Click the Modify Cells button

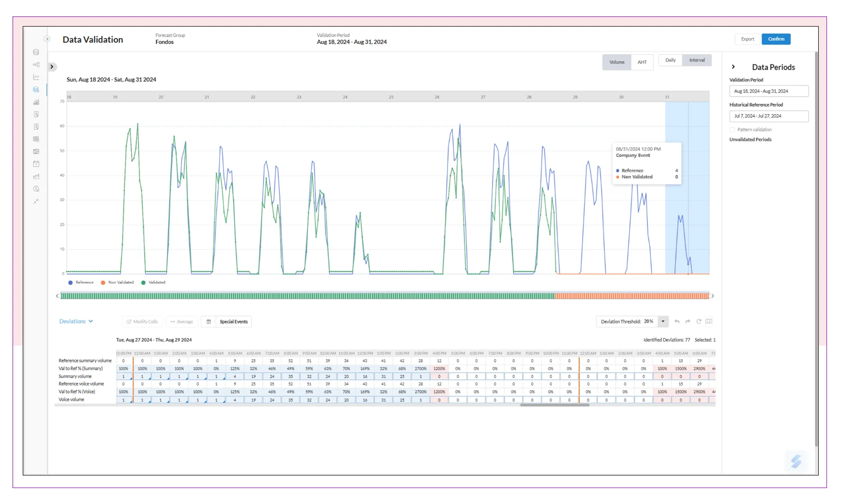pos(142,322)
